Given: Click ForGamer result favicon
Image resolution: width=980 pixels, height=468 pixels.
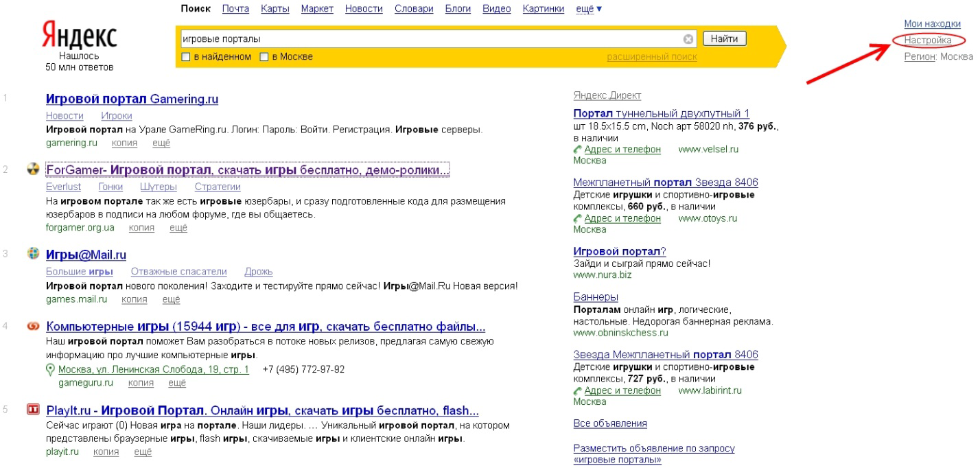Looking at the screenshot, I should click(x=32, y=169).
